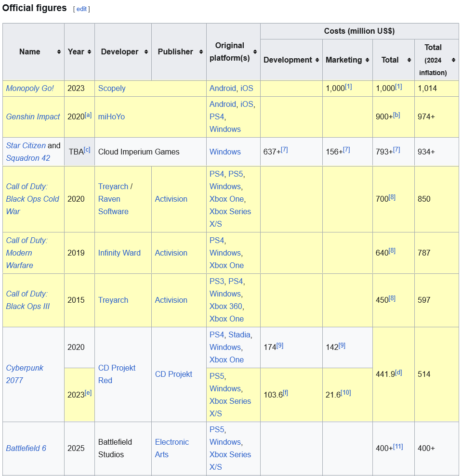
Task: Open footnote [b] next to 900+
Action: click(396, 115)
